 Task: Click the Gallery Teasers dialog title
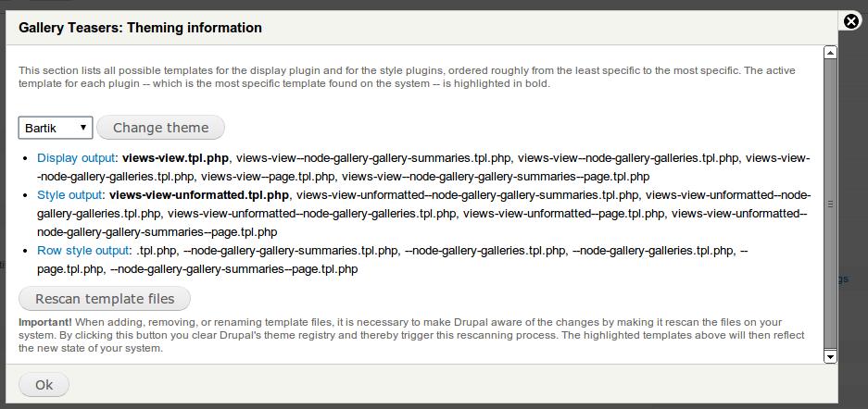coord(140,28)
